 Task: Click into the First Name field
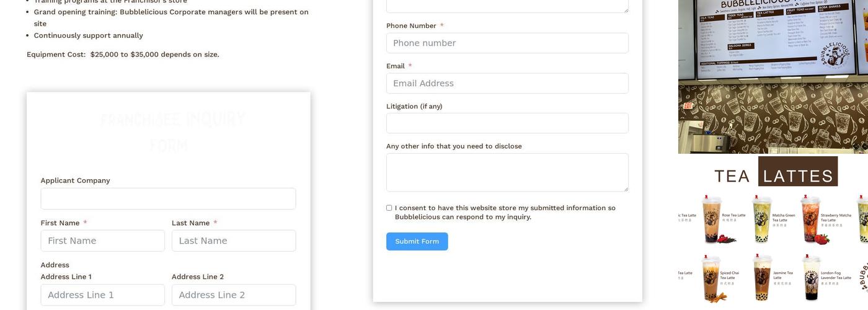(103, 241)
